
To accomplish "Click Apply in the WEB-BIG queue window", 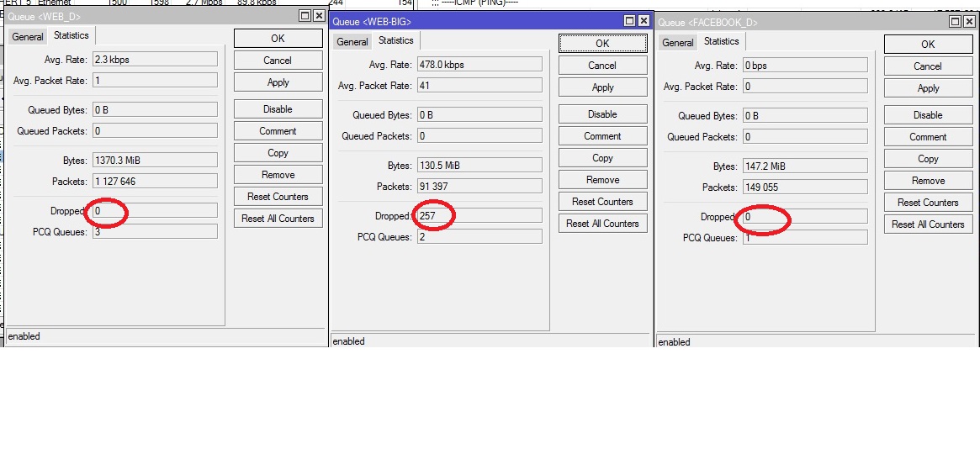I will tap(602, 87).
